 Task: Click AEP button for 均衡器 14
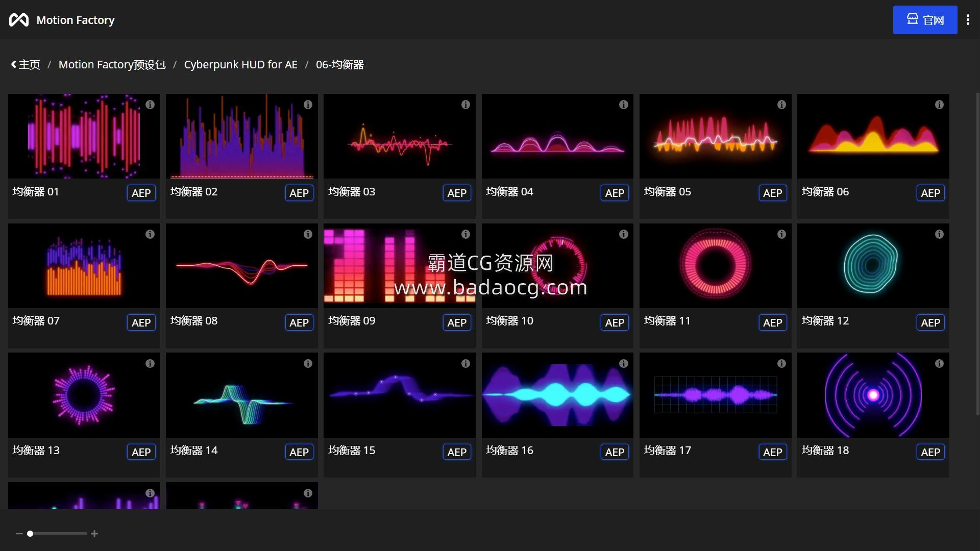(x=299, y=452)
